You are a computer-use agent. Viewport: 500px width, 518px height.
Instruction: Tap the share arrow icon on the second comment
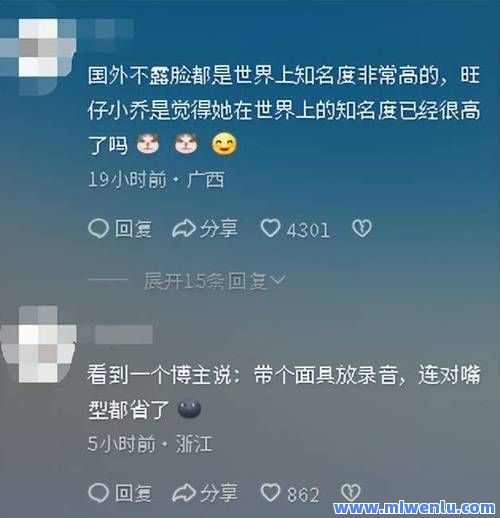coord(184,493)
